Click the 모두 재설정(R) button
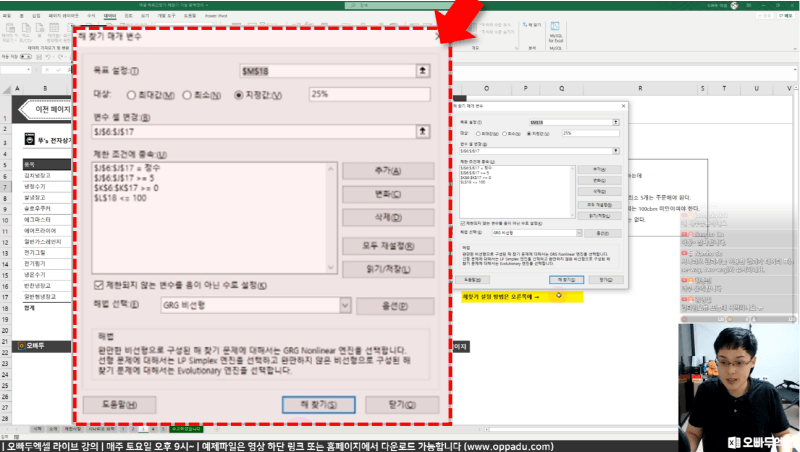The width and height of the screenshot is (800, 452). pyautogui.click(x=388, y=246)
